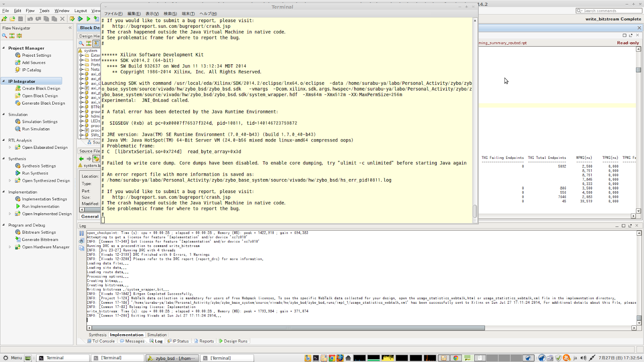Collapse the RTL Analysis section
This screenshot has height=362, width=644.
tap(4, 140)
